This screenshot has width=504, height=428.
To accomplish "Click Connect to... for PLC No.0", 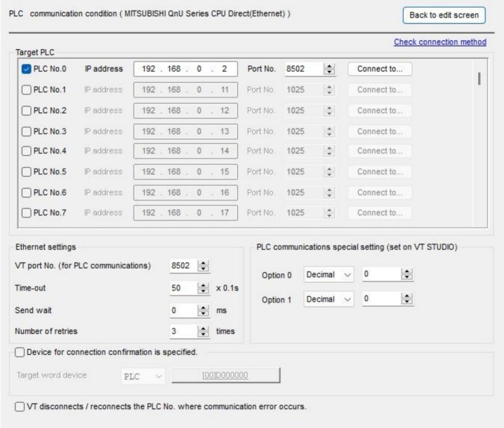I will click(x=380, y=69).
